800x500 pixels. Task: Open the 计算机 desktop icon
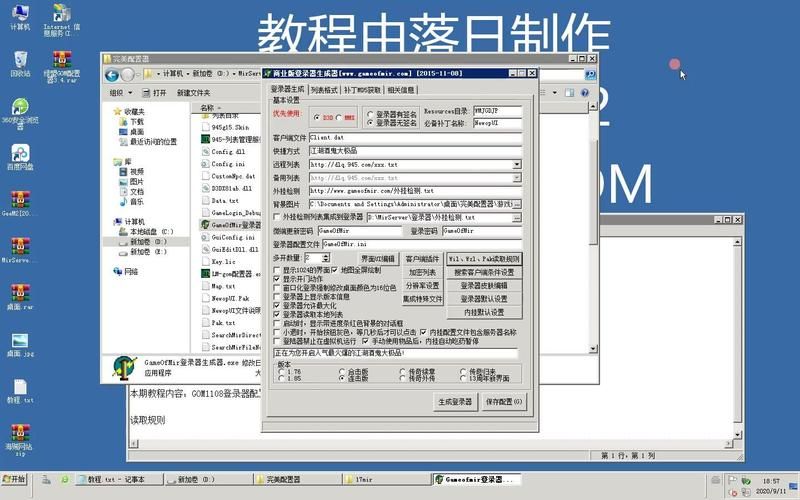pos(20,17)
